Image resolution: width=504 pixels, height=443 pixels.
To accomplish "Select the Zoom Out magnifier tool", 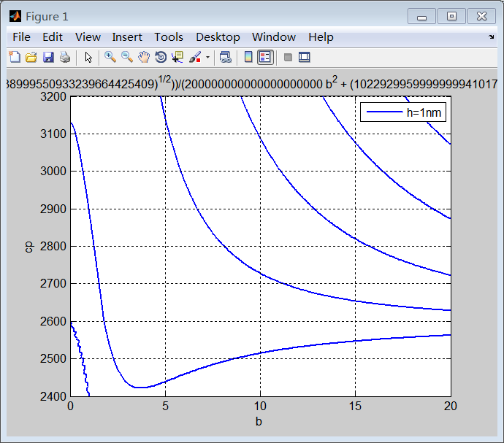I will (127, 57).
